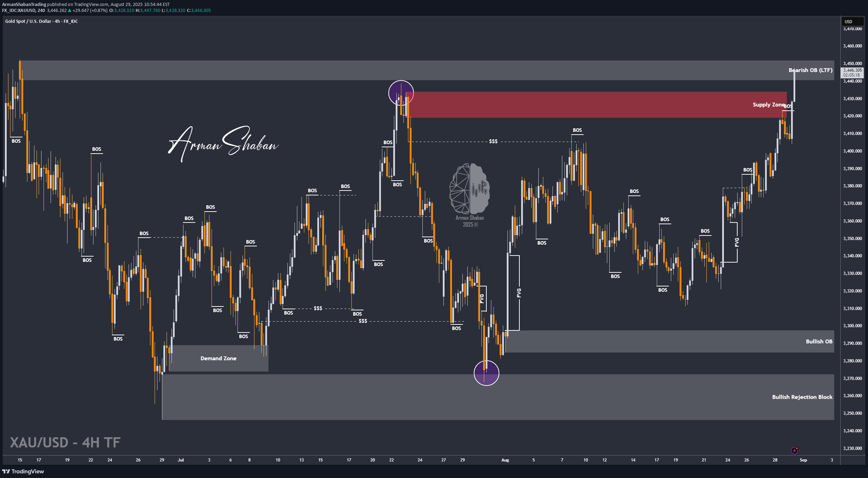
Task: Click the '20' date axis label
Action: point(373,460)
